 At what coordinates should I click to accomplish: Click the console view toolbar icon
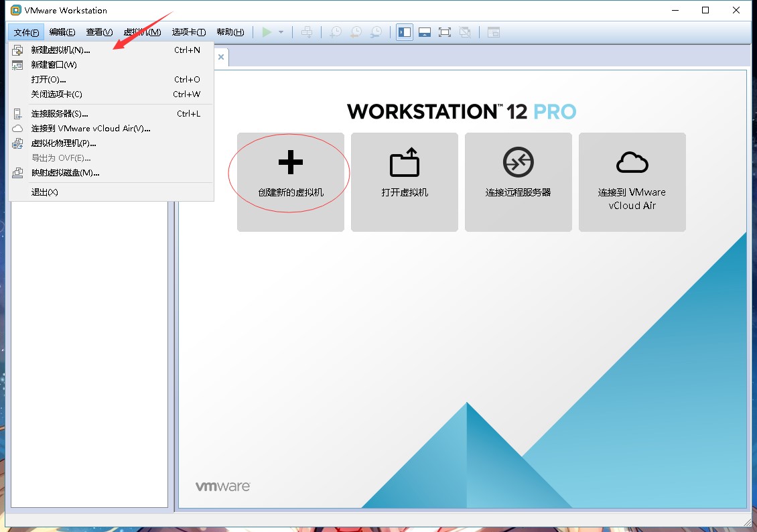click(x=494, y=32)
